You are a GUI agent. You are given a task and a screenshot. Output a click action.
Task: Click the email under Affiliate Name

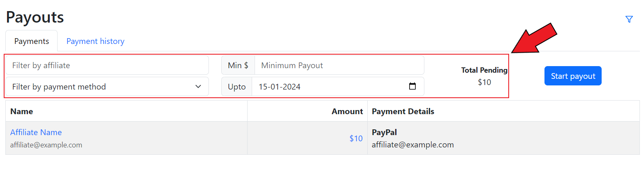click(46, 145)
